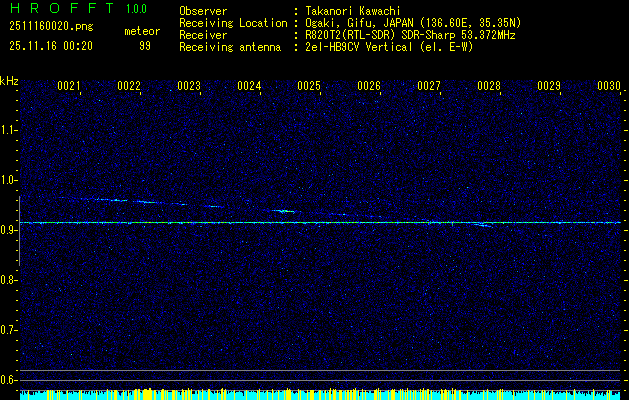629x400 pixels.
Task: Select the 0.9 frequency axis label
Action: tap(9, 230)
